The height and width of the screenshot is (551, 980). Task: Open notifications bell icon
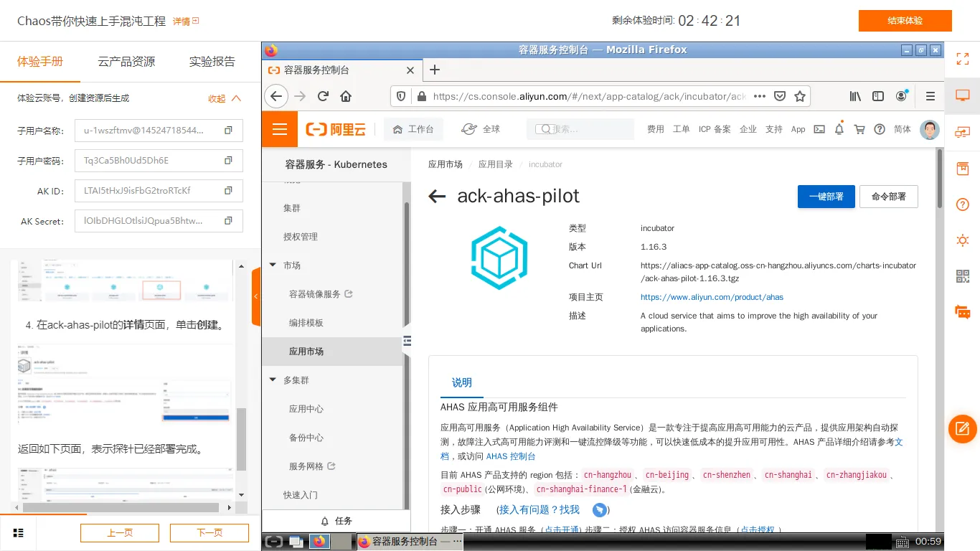click(839, 129)
